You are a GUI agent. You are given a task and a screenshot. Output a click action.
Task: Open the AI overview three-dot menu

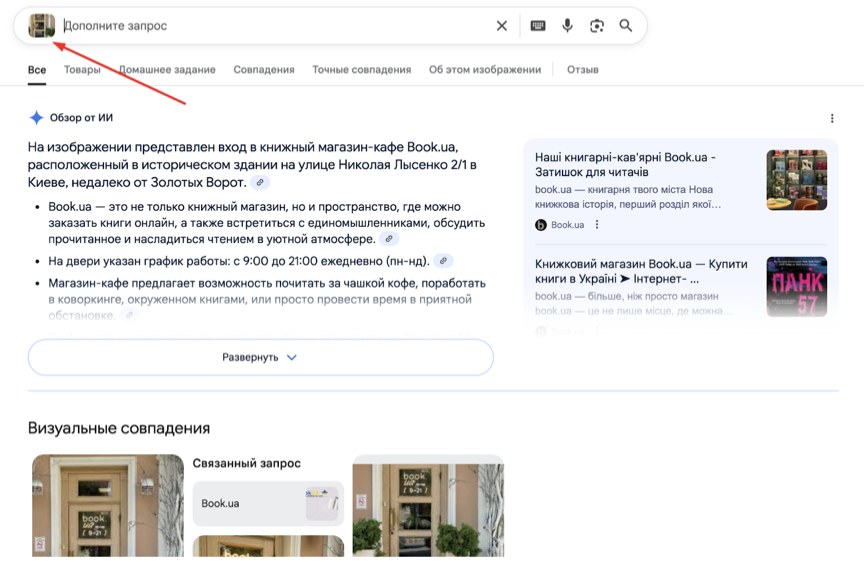[832, 118]
